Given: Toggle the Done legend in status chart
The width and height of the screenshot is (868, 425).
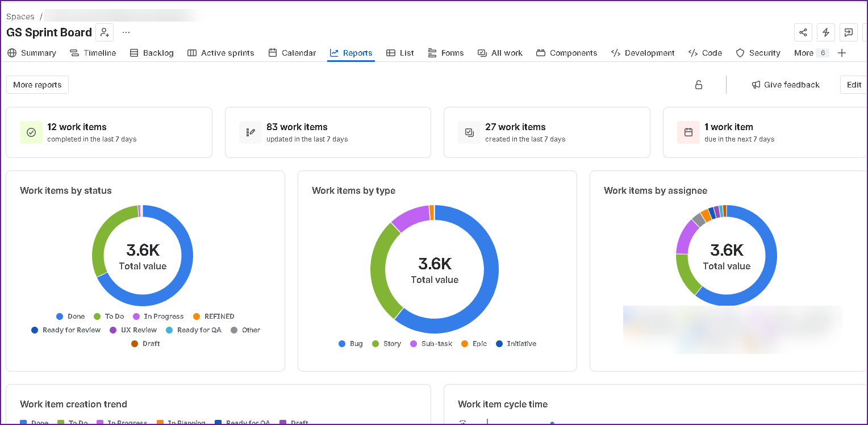Looking at the screenshot, I should click(70, 316).
